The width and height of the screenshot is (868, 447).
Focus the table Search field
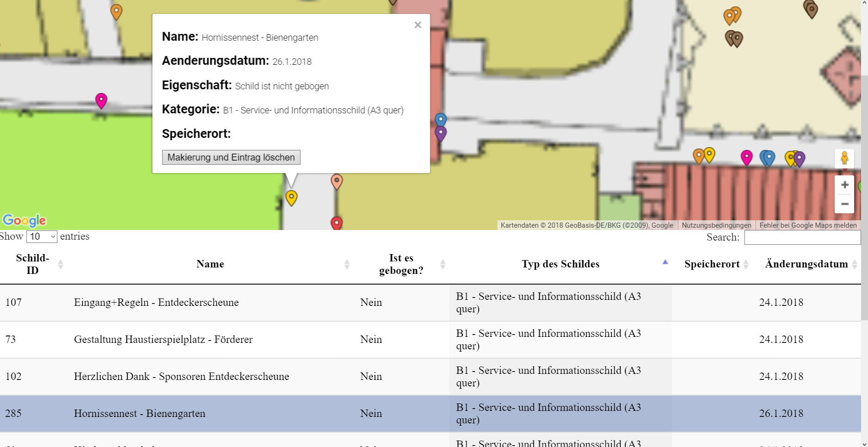(x=802, y=237)
